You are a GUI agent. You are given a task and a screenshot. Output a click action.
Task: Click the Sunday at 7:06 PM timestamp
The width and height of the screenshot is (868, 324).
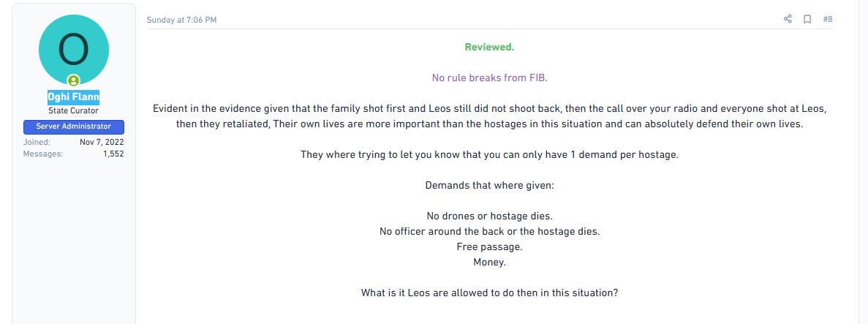(x=181, y=20)
